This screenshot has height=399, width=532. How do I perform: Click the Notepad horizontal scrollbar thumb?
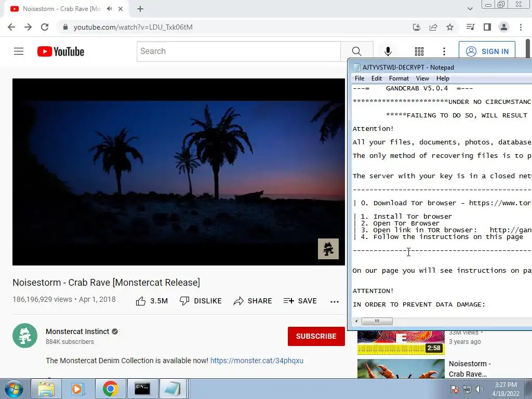377,321
